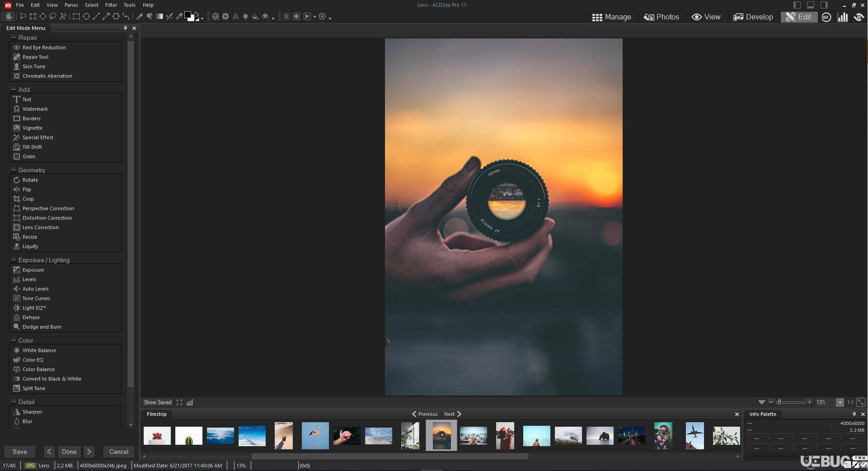Switch to Manage mode
This screenshot has height=471, width=868.
point(612,17)
